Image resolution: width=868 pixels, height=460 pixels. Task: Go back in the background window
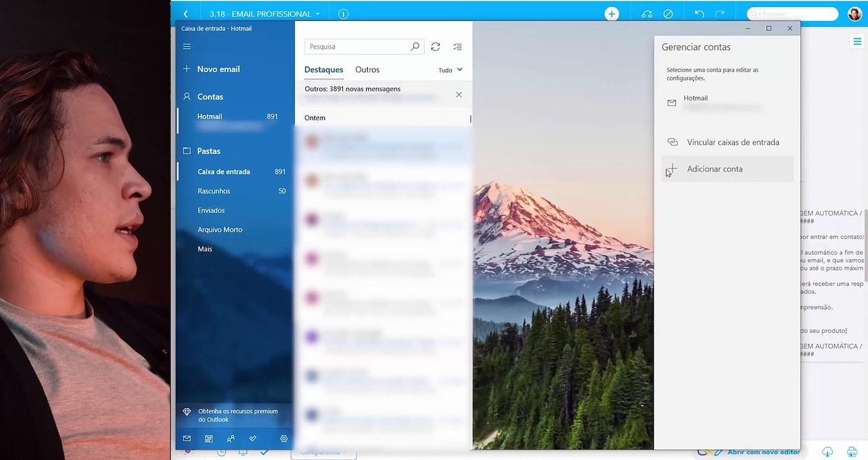tap(186, 13)
